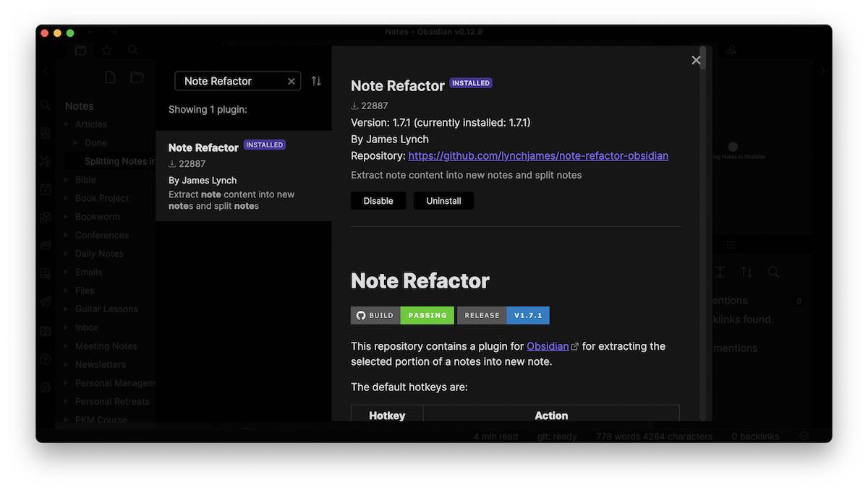Select Note Refactor in the plugin list

coord(244,176)
